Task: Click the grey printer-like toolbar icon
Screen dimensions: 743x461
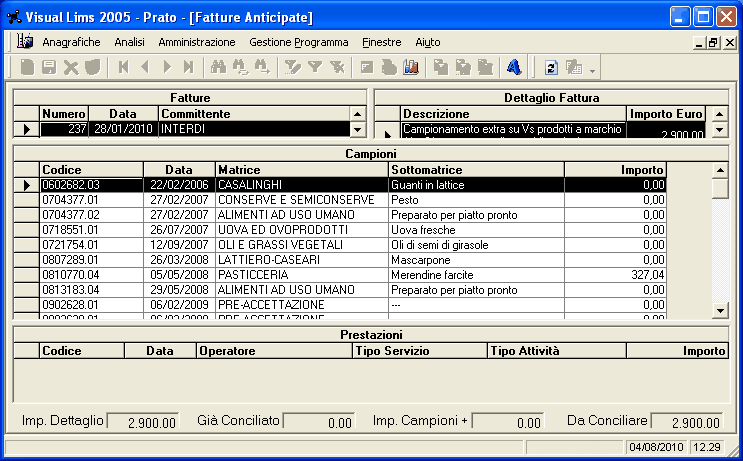Action: coord(389,67)
